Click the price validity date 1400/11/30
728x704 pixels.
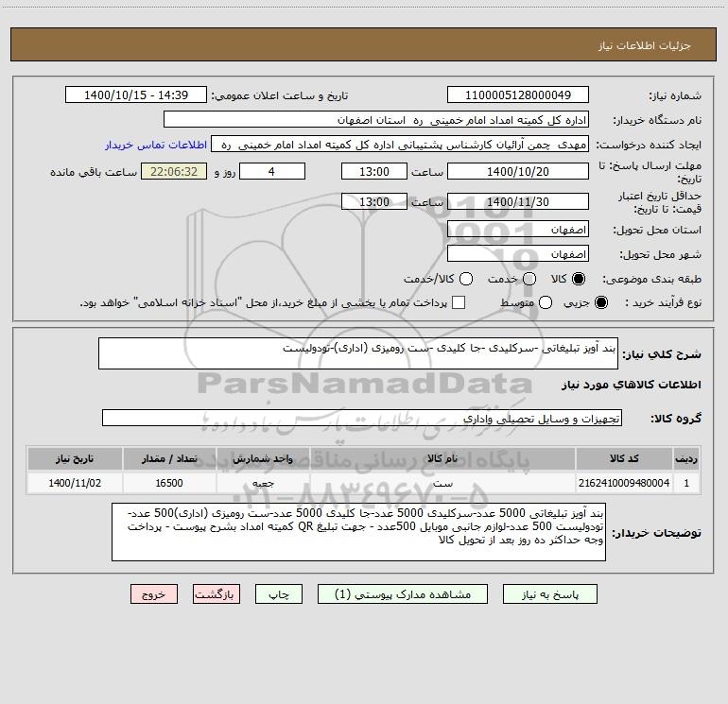[518, 201]
